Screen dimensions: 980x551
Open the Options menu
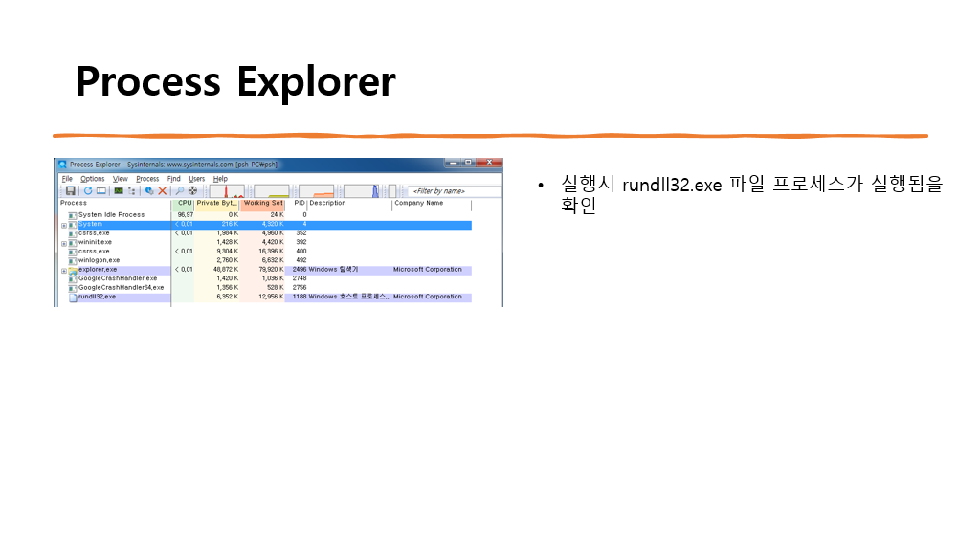[93, 179]
